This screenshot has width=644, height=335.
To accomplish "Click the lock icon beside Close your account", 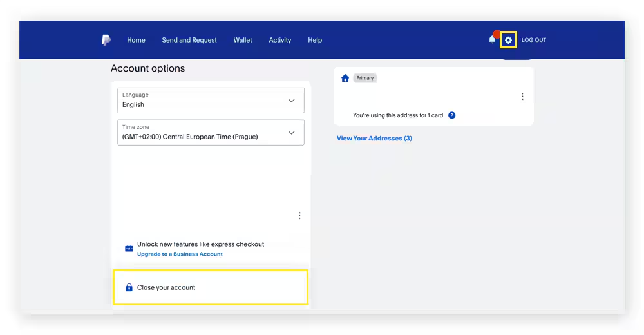I will click(129, 287).
